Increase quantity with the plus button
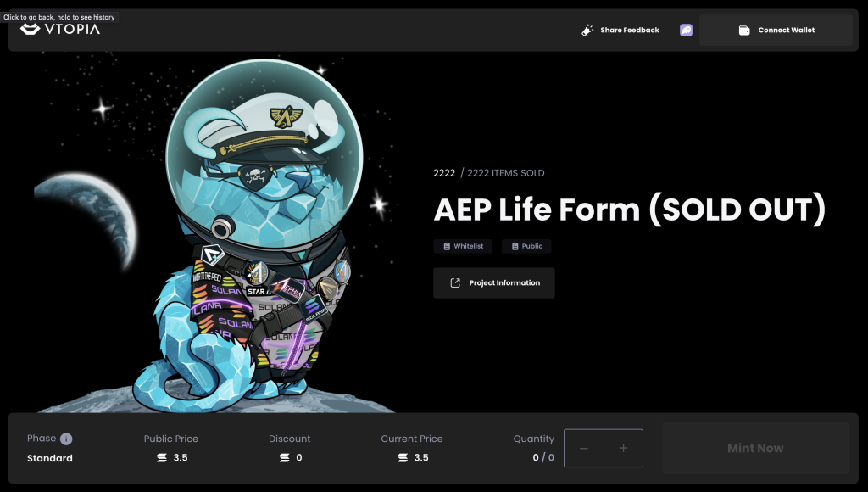This screenshot has height=492, width=868. (623, 448)
